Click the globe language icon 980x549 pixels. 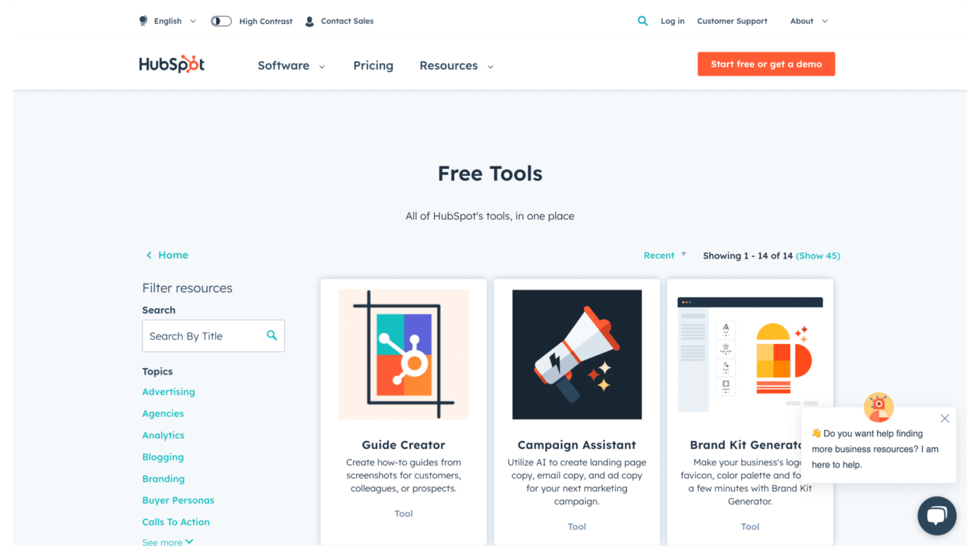(x=144, y=21)
